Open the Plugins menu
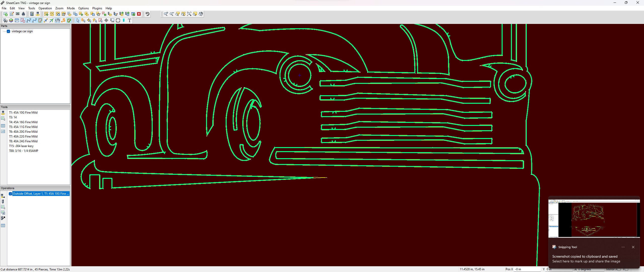The image size is (644, 272). click(x=97, y=8)
